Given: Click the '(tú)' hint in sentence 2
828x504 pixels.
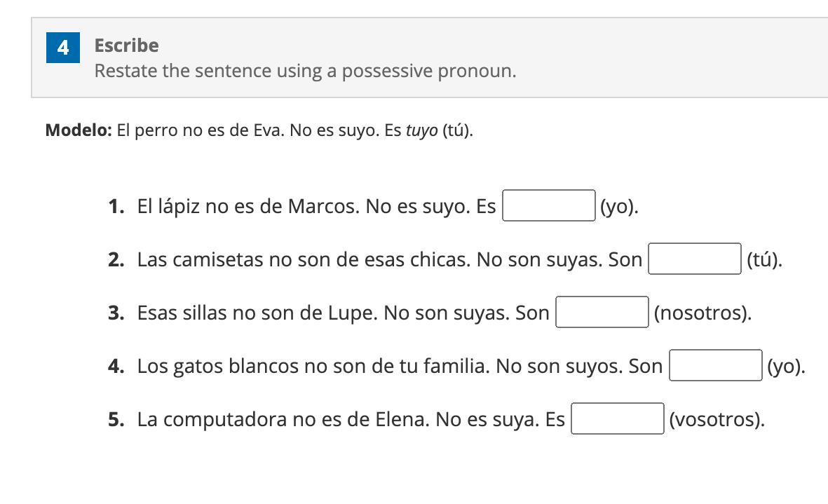Looking at the screenshot, I should coord(764,259).
